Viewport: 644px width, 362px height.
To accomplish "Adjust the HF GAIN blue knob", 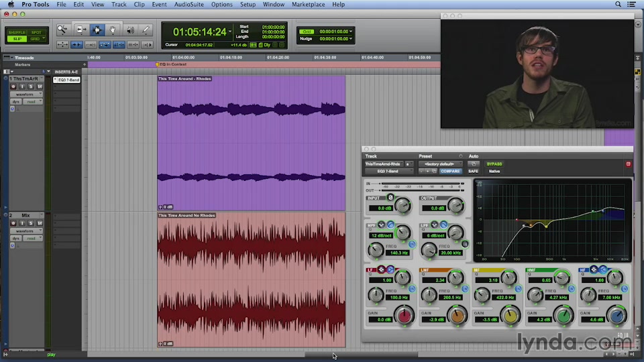I will click(616, 316).
